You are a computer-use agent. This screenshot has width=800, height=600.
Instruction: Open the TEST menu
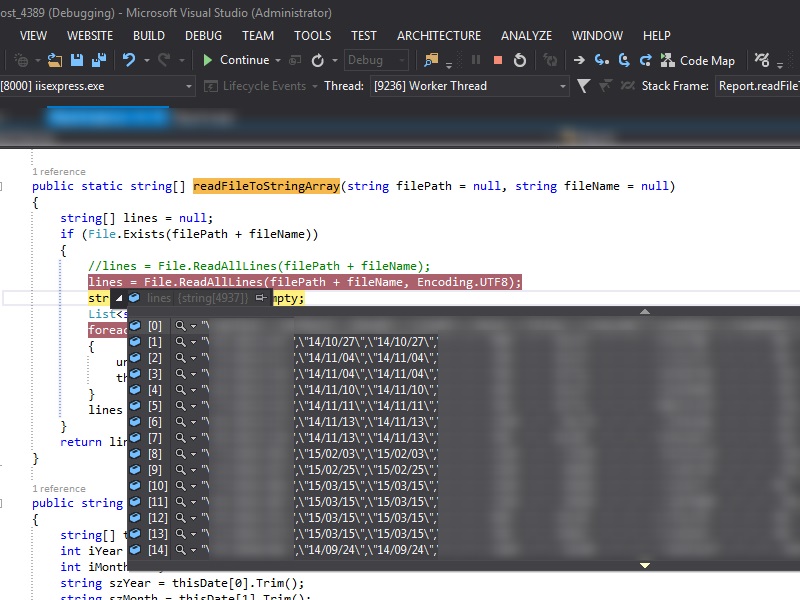(363, 36)
